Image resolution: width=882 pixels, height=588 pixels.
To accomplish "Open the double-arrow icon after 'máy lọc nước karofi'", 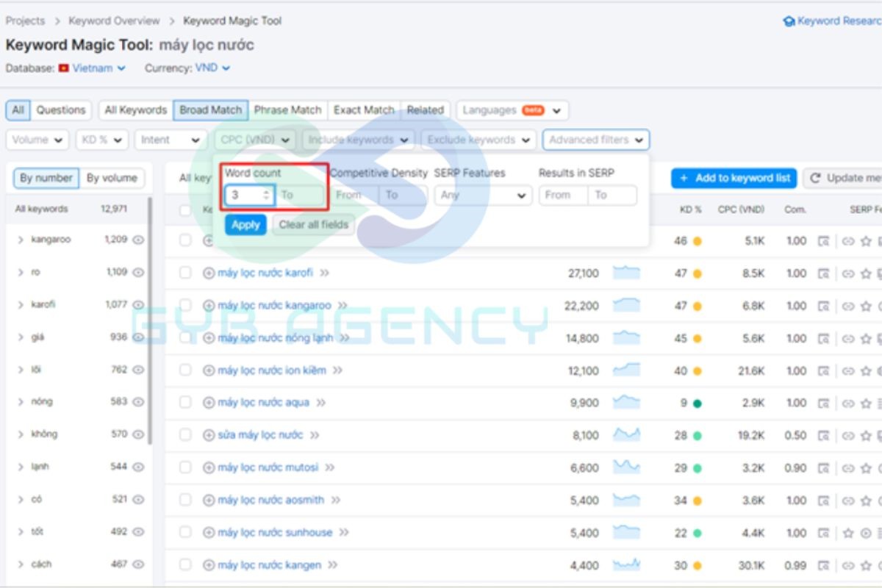I will (x=324, y=273).
